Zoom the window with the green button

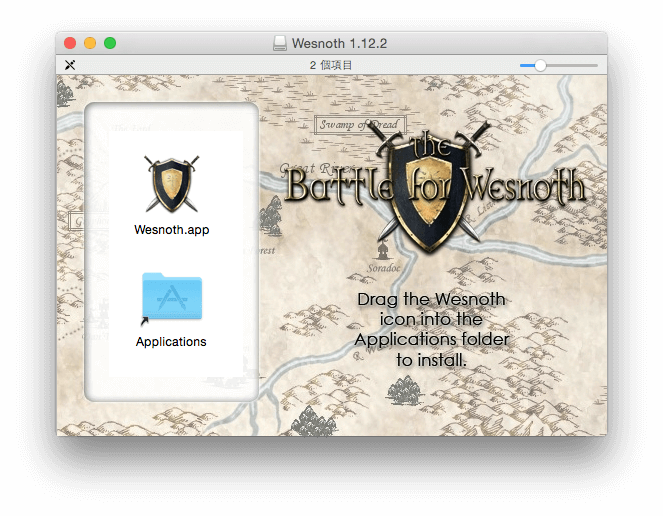pyautogui.click(x=110, y=43)
